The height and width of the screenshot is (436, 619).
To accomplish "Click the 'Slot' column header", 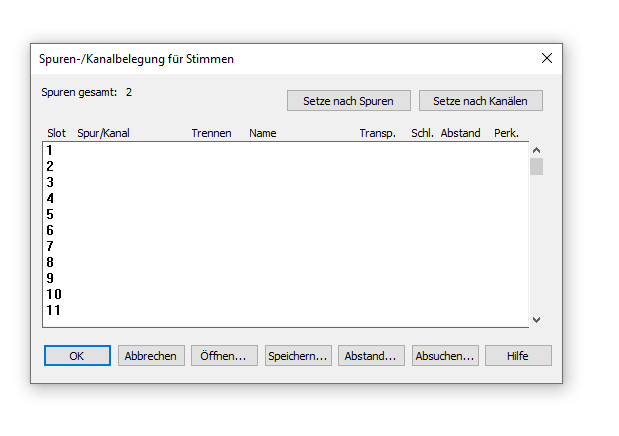I will [56, 133].
